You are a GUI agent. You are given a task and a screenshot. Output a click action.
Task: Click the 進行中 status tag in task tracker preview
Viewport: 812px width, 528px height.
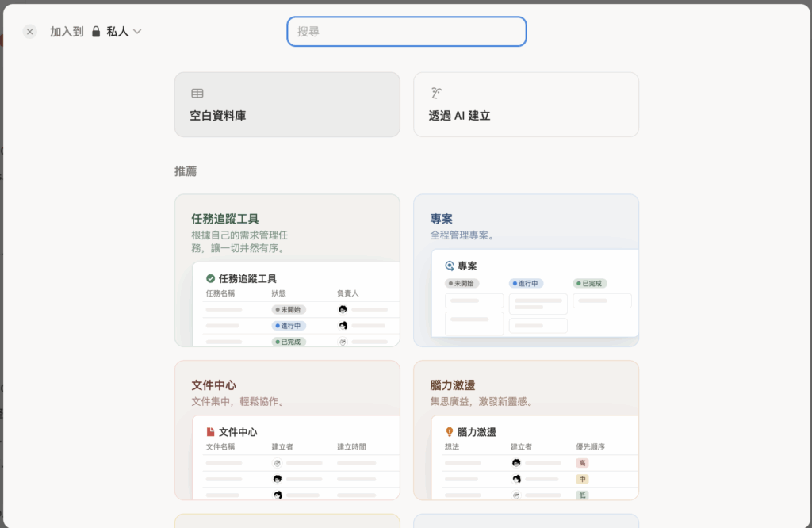coord(289,326)
